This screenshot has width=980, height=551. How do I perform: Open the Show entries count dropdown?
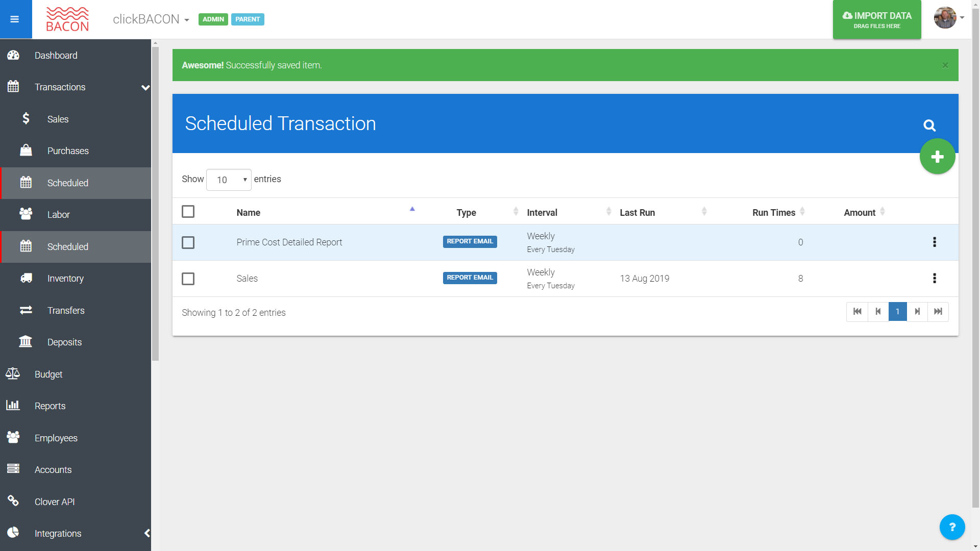coord(229,180)
